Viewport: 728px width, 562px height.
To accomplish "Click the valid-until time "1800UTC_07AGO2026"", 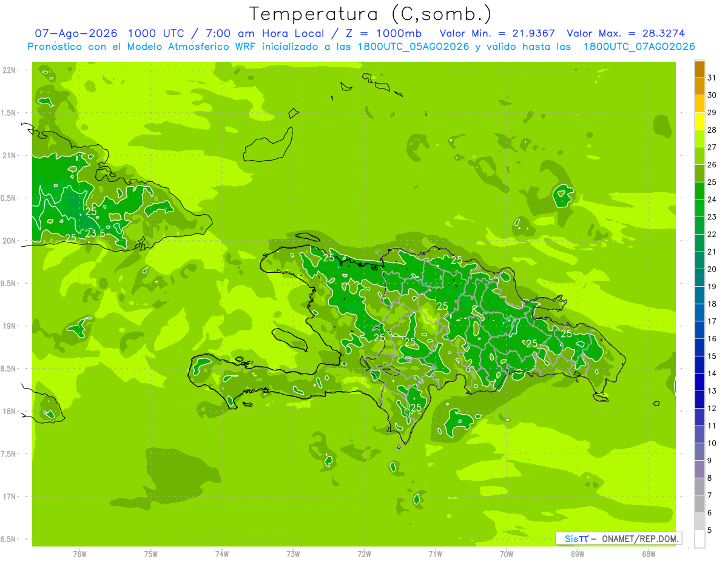I will pos(639,47).
